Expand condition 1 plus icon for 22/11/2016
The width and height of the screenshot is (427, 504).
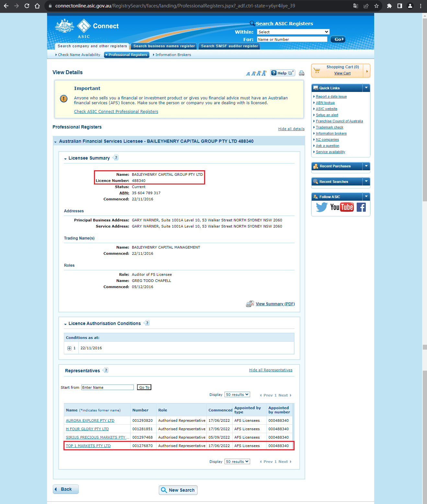click(69, 348)
